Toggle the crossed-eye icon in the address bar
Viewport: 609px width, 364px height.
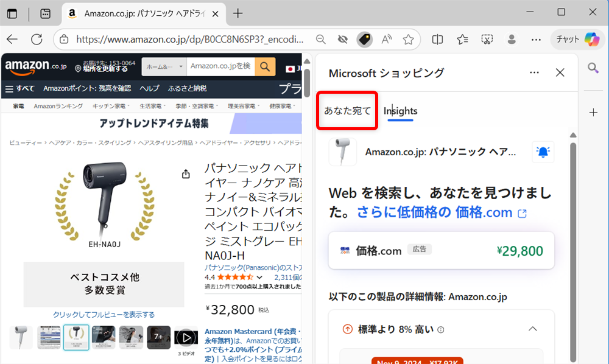click(x=342, y=38)
